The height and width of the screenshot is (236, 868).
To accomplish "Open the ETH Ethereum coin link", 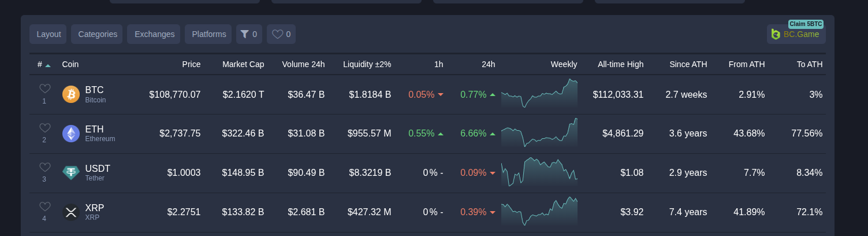I will [x=100, y=134].
